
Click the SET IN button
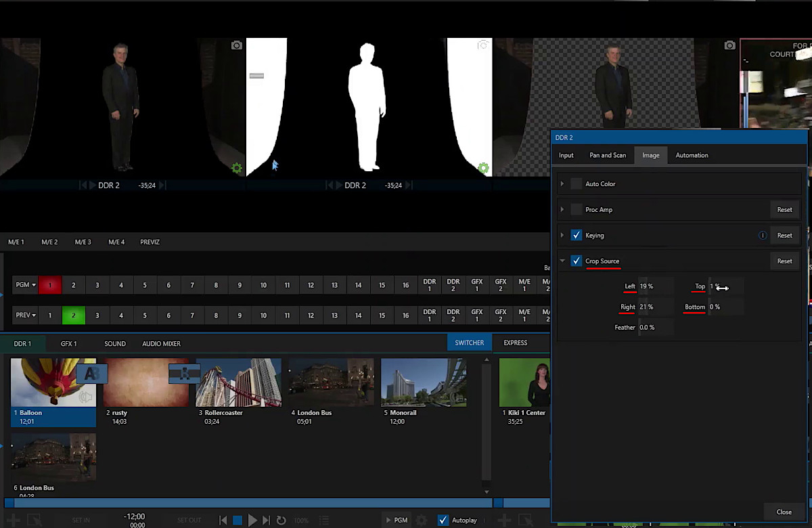pyautogui.click(x=81, y=520)
